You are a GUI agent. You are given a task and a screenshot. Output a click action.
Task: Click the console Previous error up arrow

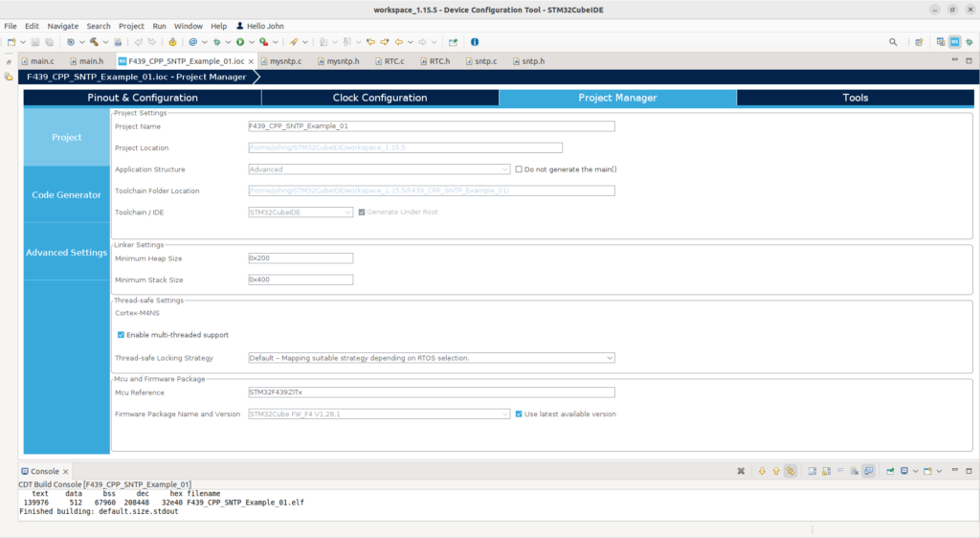click(775, 471)
